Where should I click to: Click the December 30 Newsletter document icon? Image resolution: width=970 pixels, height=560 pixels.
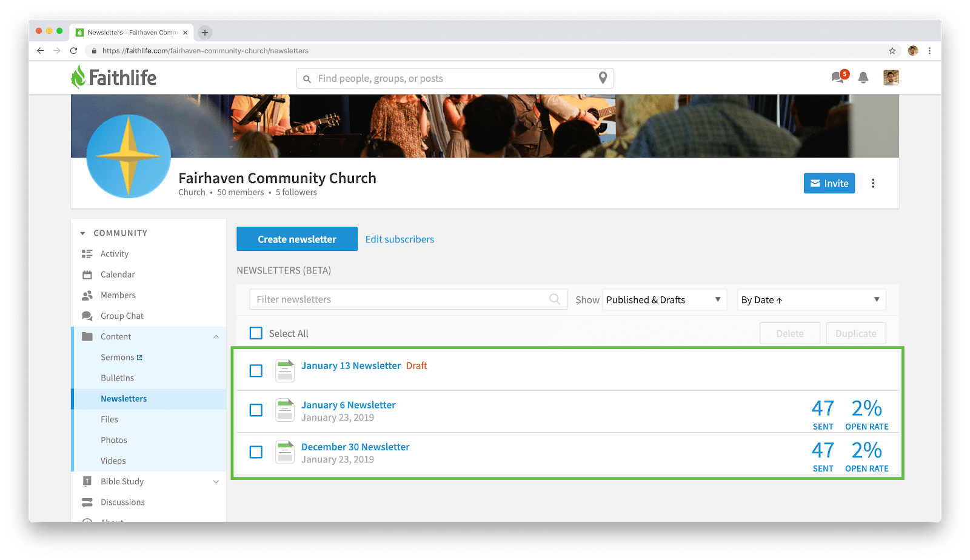tap(285, 452)
